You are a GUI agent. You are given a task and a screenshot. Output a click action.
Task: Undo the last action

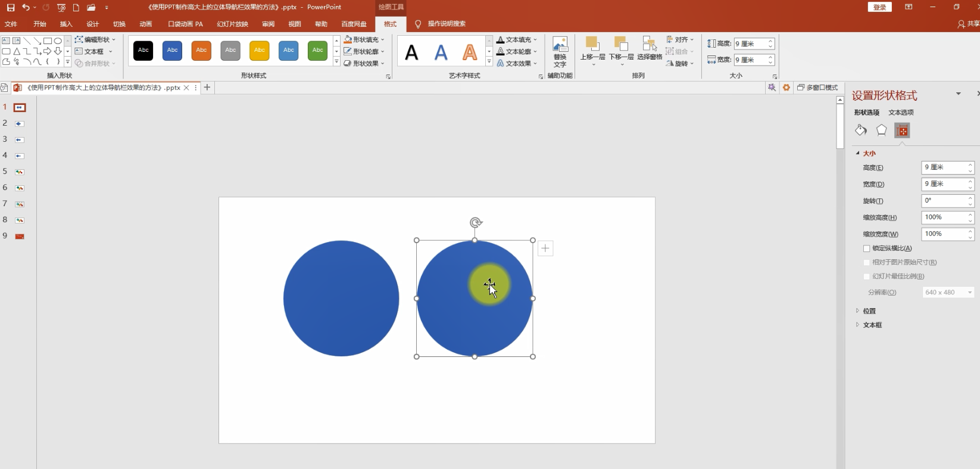(26, 8)
